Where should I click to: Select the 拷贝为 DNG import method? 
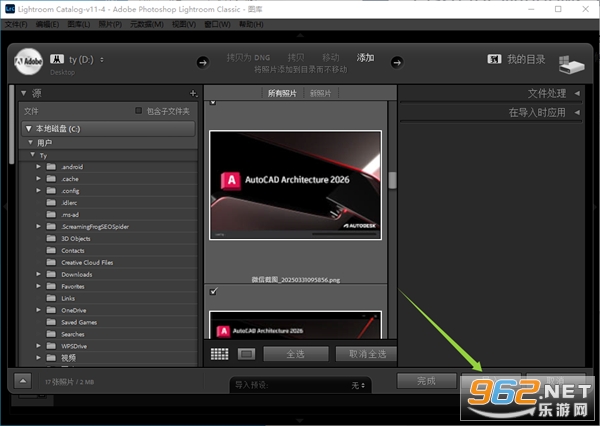point(248,58)
